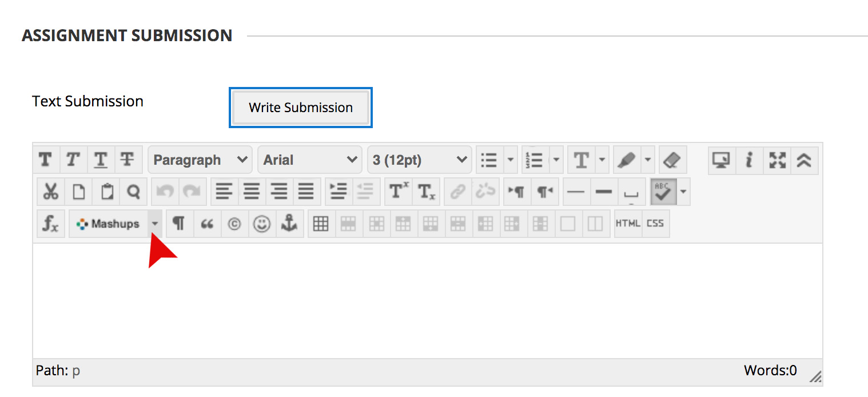The width and height of the screenshot is (868, 397).
Task: Insert an anchor with the anchor icon
Action: pyautogui.click(x=289, y=224)
